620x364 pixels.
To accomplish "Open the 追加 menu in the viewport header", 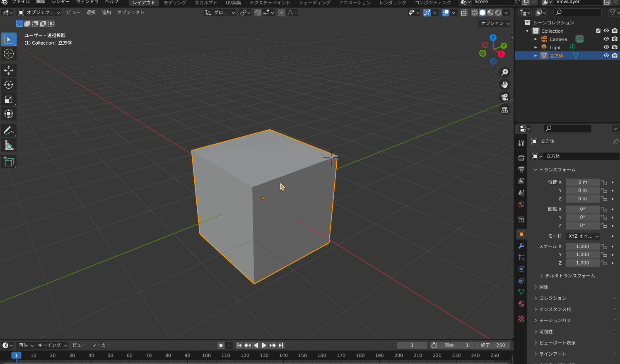I will (106, 12).
